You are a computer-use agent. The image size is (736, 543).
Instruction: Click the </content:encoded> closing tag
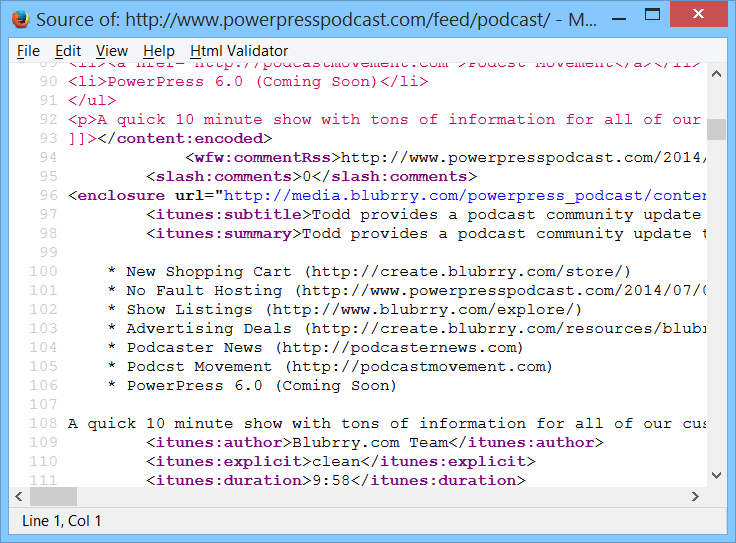pos(185,138)
